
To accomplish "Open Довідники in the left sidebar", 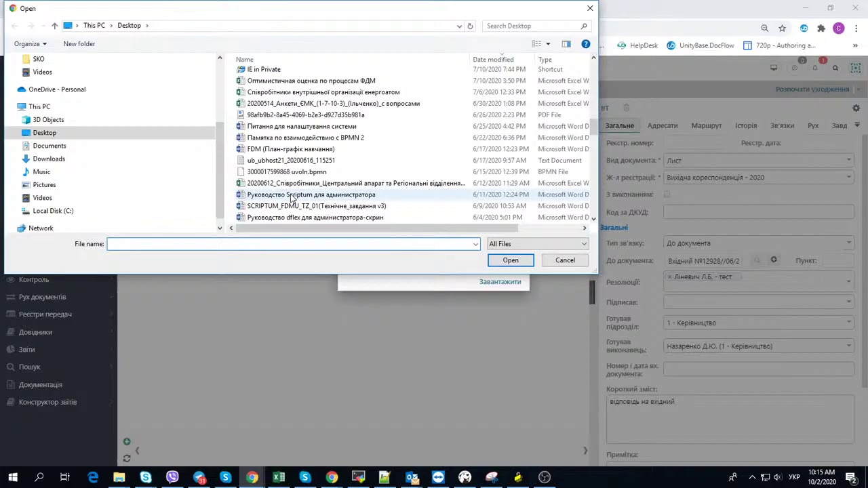I will point(35,332).
